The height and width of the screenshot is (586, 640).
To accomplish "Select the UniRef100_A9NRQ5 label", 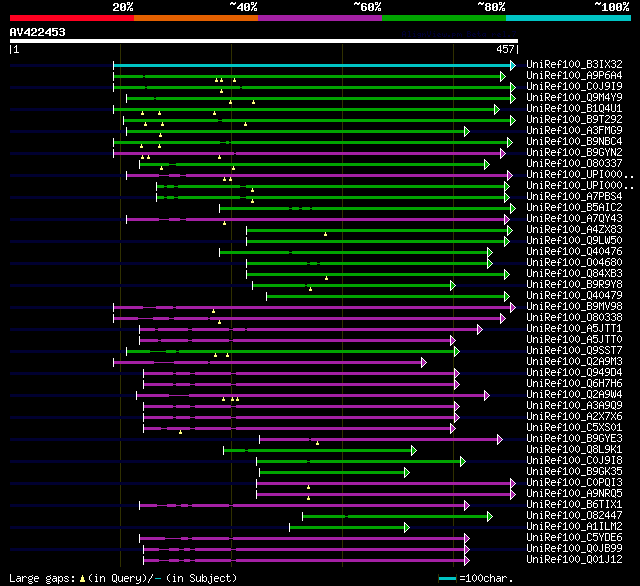I will 574,494.
